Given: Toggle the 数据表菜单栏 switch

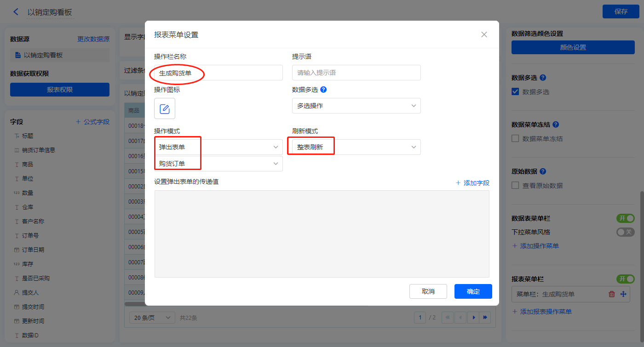Looking at the screenshot, I should [x=625, y=218].
